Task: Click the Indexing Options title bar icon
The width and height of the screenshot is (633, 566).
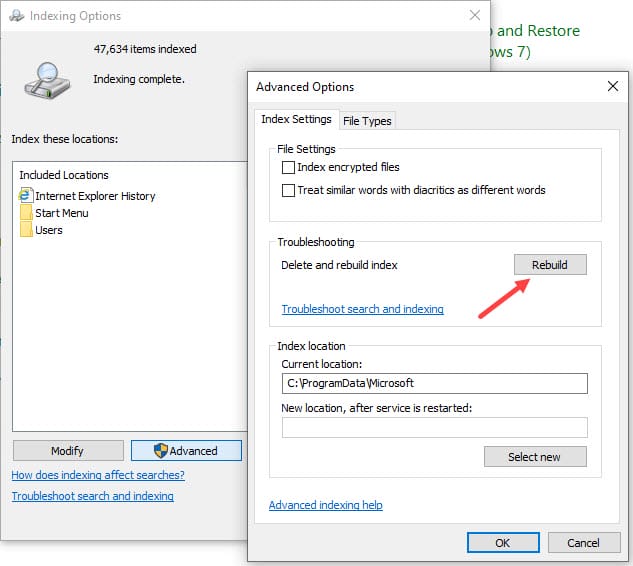Action: [x=17, y=16]
